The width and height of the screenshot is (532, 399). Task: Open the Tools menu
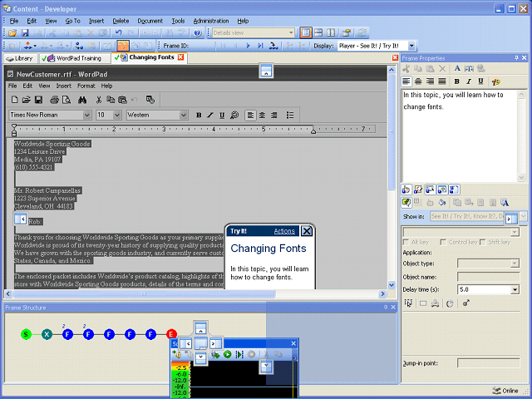178,21
